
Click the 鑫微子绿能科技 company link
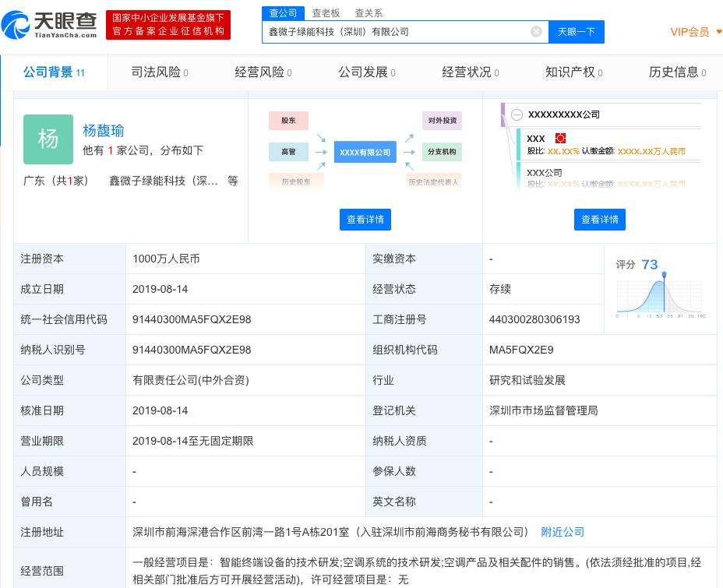(x=164, y=181)
